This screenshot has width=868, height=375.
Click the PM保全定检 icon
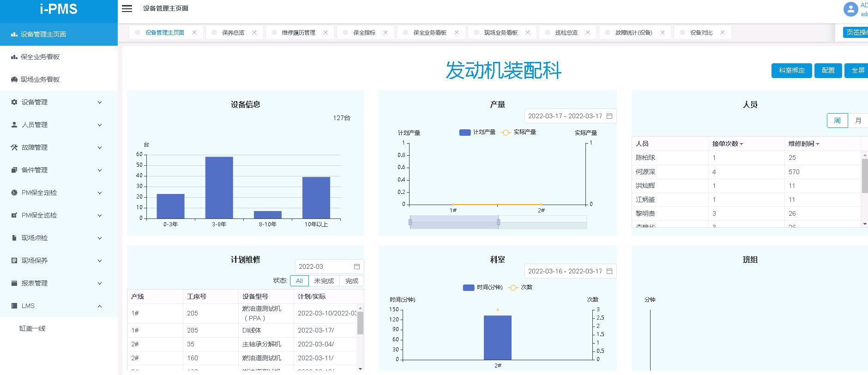(x=14, y=193)
